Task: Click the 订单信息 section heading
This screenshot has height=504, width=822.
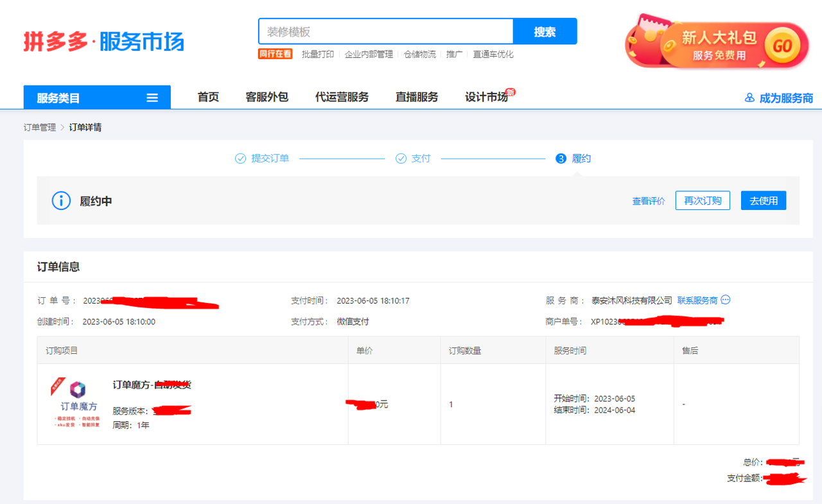Action: 58,267
